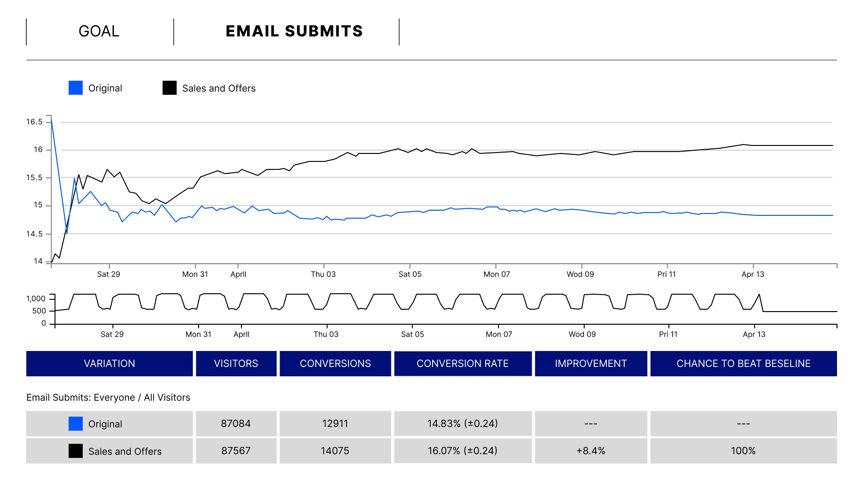
Task: Toggle Original series via legend label
Action: tap(105, 88)
